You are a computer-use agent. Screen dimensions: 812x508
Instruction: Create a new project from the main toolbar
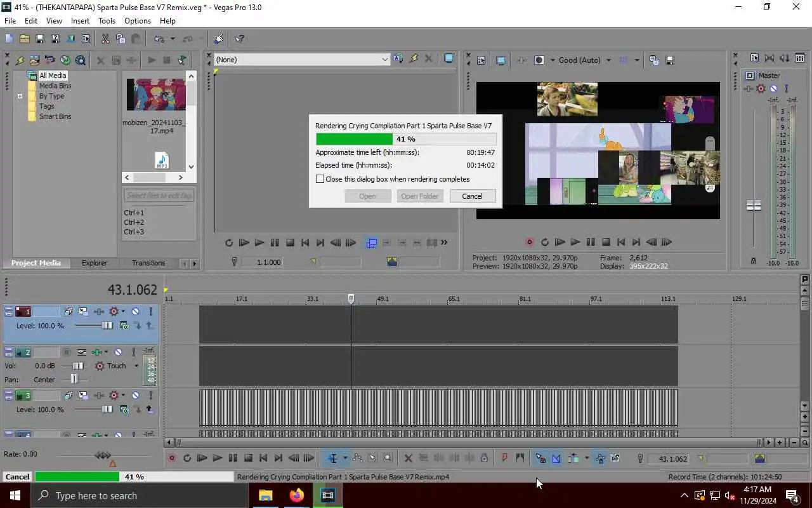[x=9, y=39]
